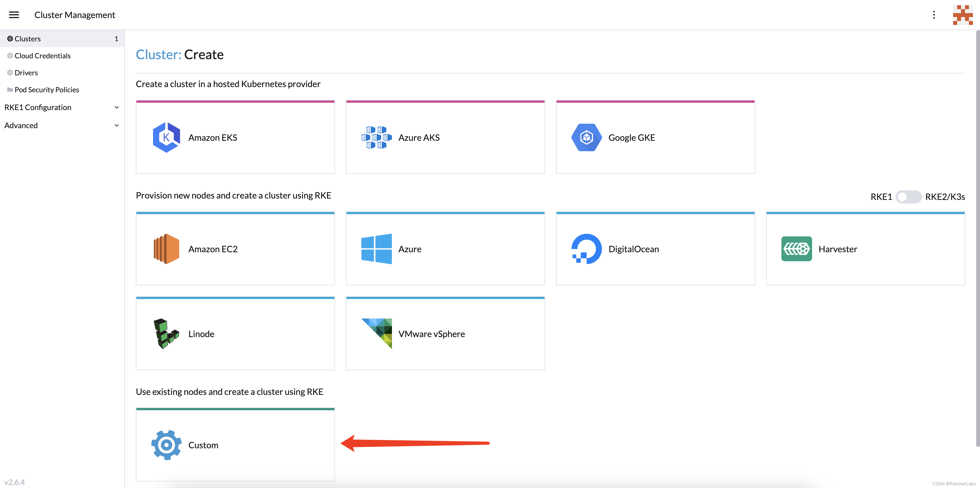Choose the VMware vSphere label
The image size is (980, 488).
tap(431, 334)
